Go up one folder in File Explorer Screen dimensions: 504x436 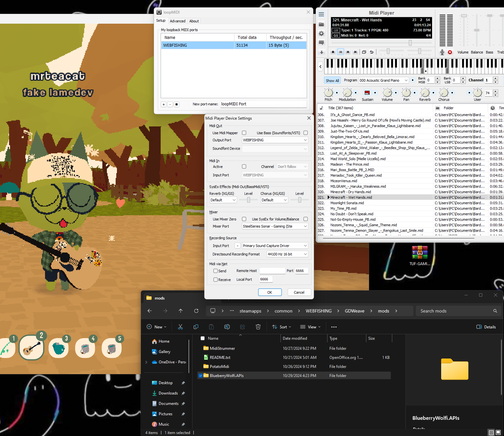(x=181, y=311)
